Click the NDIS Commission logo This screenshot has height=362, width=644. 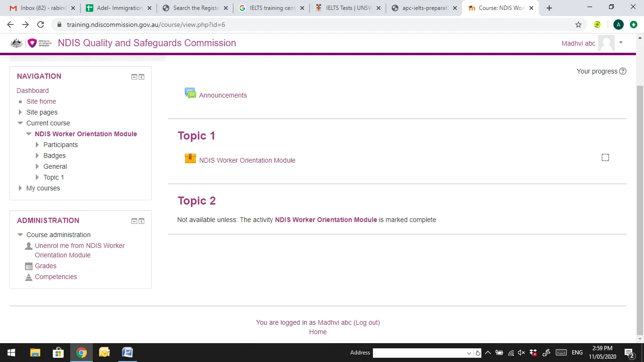pos(31,43)
